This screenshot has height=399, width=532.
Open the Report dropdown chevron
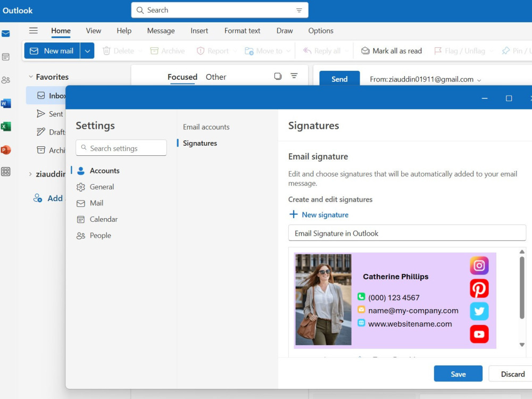[235, 51]
